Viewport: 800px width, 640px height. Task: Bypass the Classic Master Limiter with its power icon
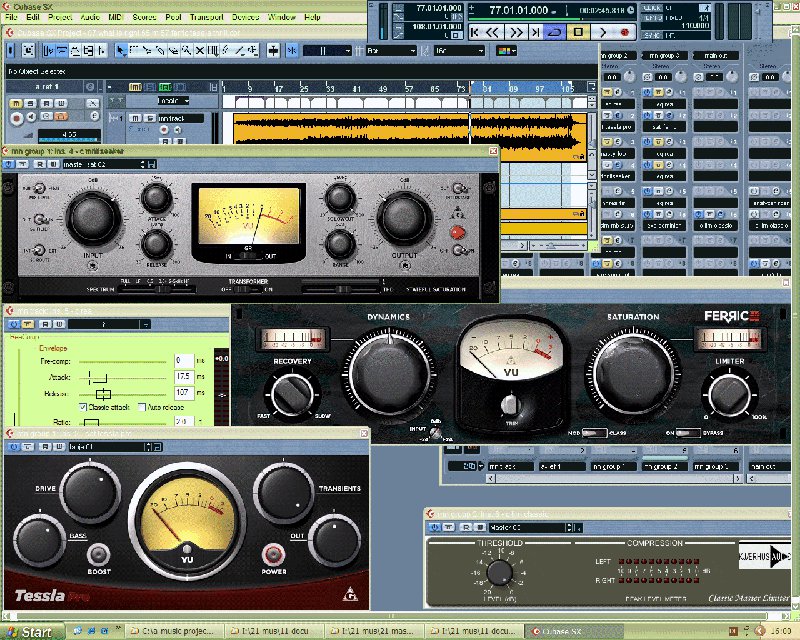point(434,527)
